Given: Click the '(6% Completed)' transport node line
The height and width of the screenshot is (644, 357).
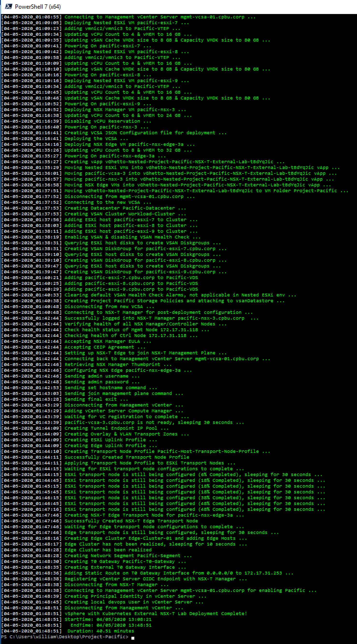Looking at the screenshot, I should click(x=162, y=475).
